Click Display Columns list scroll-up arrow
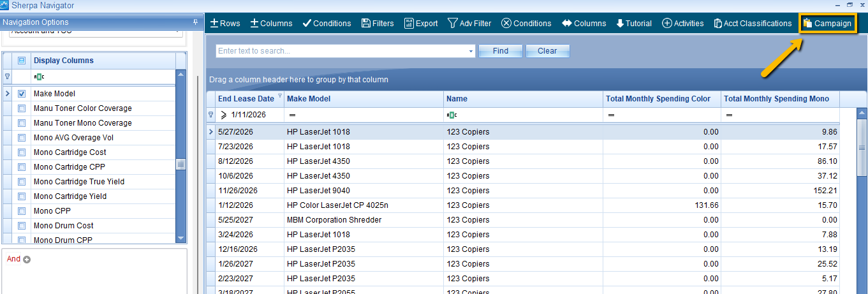Screen dimensions: 868x294 coord(180,76)
